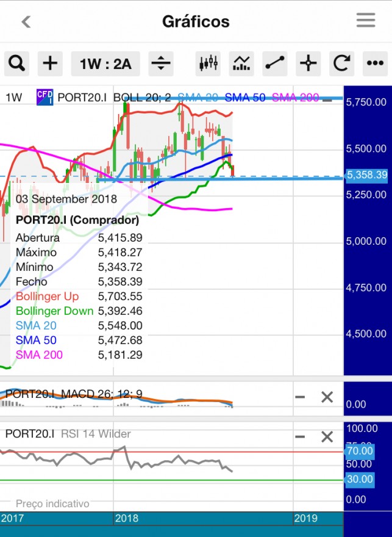Tap the PORT20.I MACD 26; 12; 9 label
The width and height of the screenshot is (392, 537).
(74, 394)
